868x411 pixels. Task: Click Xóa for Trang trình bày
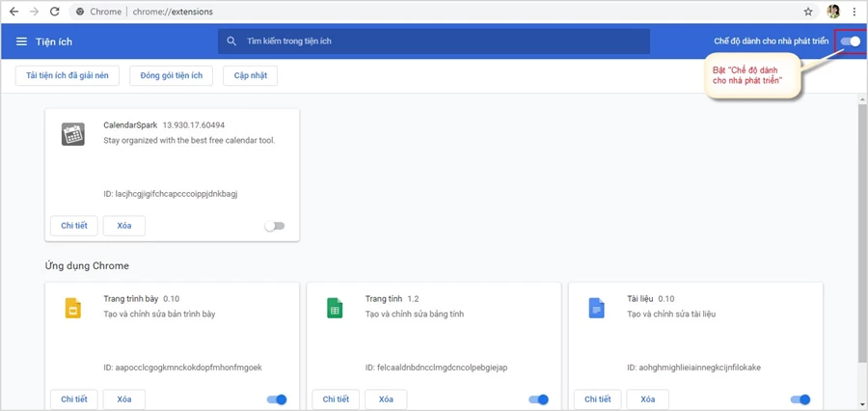124,399
